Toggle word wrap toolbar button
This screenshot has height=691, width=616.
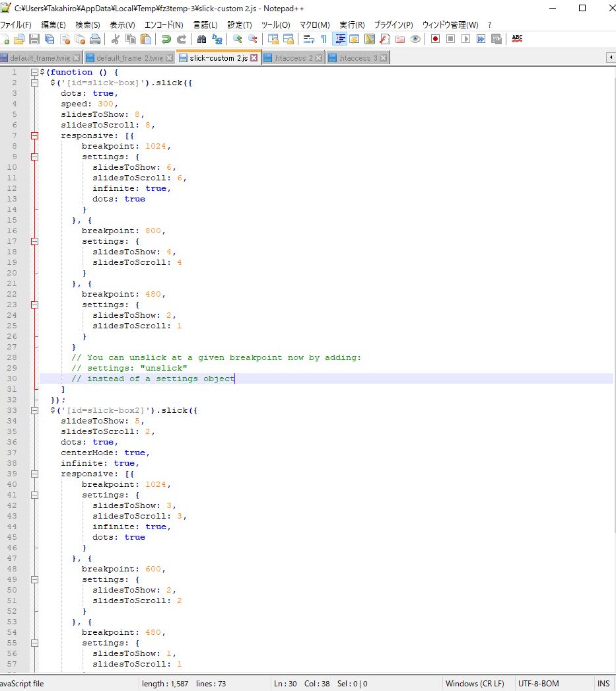308,40
